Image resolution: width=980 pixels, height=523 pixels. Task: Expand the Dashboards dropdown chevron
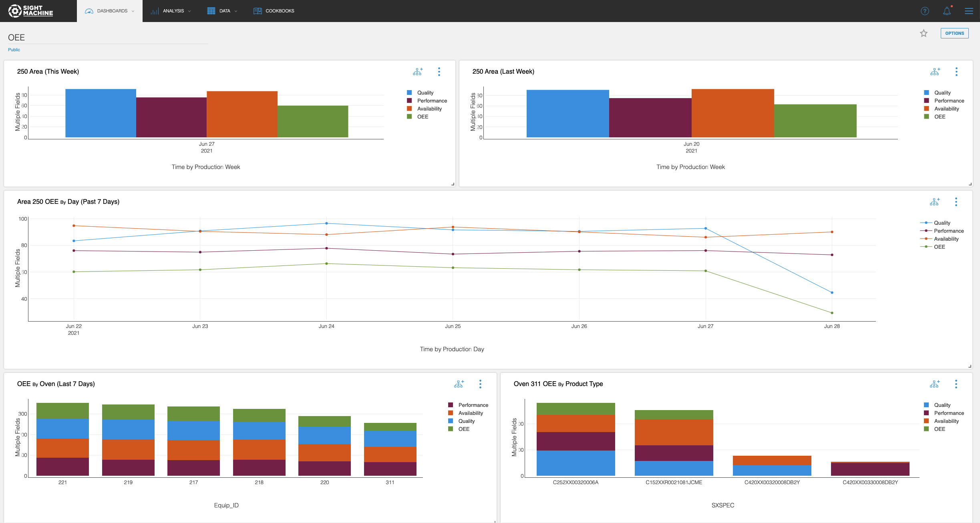click(x=133, y=11)
